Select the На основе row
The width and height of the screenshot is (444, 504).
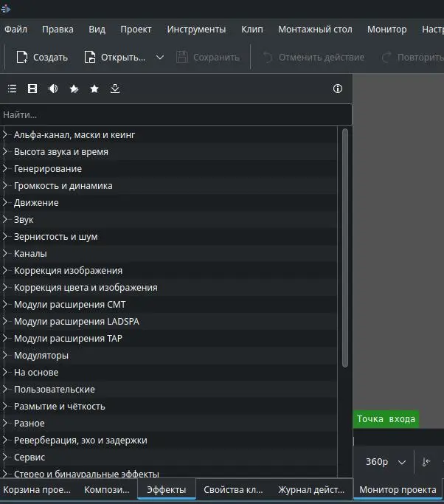click(169, 372)
